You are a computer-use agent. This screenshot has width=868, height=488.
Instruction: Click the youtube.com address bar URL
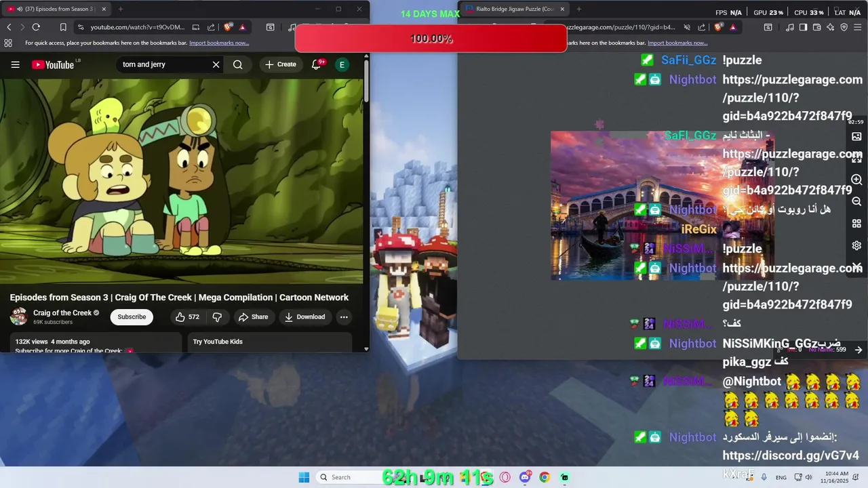point(137,27)
